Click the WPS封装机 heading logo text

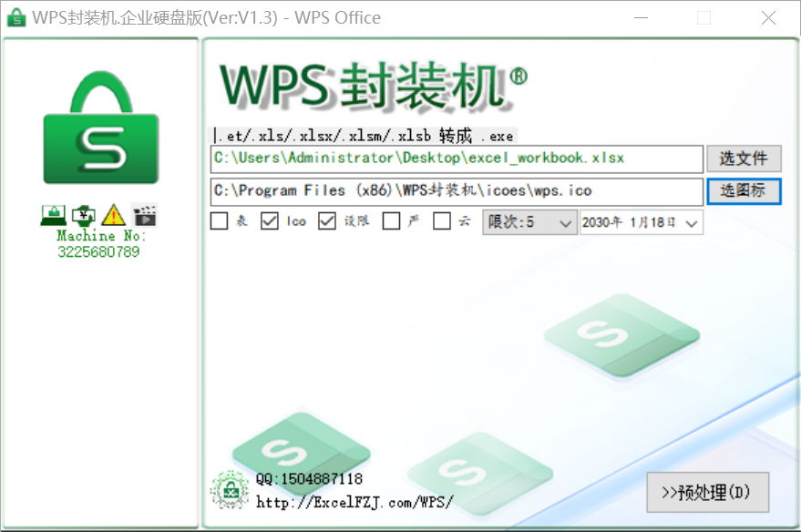coord(374,86)
